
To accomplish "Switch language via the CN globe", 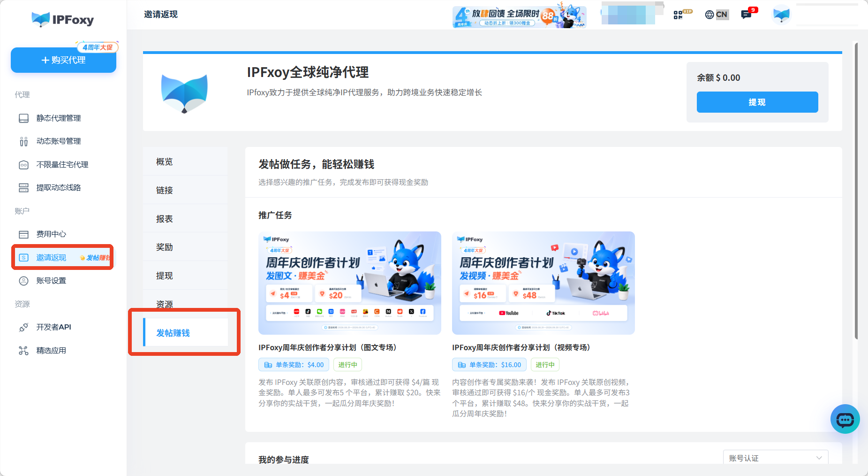I will click(x=716, y=15).
